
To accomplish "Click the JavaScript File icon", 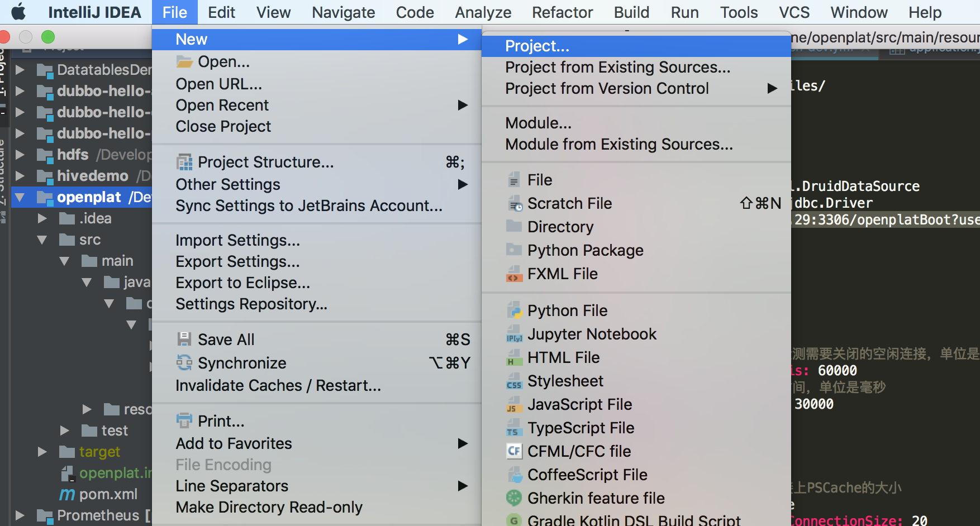I will tap(513, 405).
